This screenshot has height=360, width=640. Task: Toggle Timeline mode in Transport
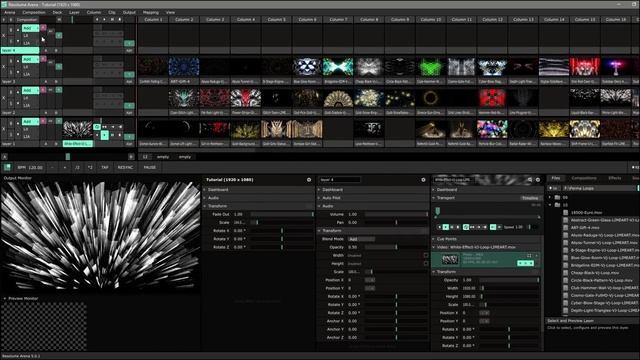click(x=530, y=198)
